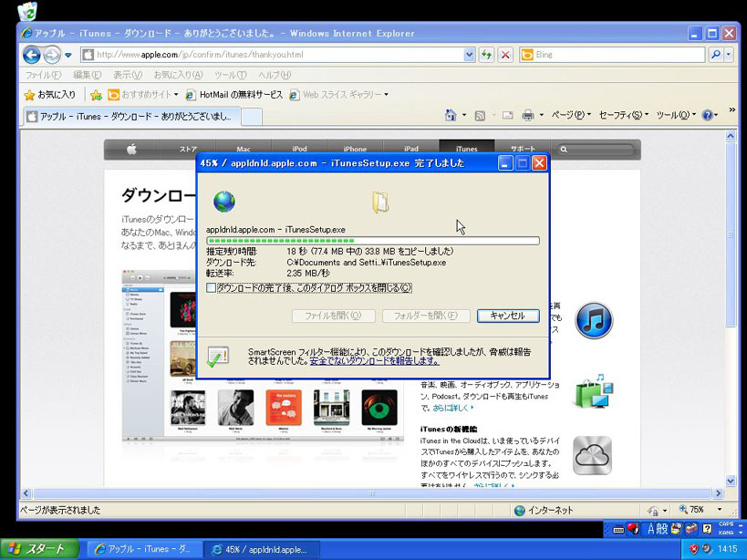The image size is (747, 560).
Task: Click the folder icon in the download dialog
Action: [380, 202]
